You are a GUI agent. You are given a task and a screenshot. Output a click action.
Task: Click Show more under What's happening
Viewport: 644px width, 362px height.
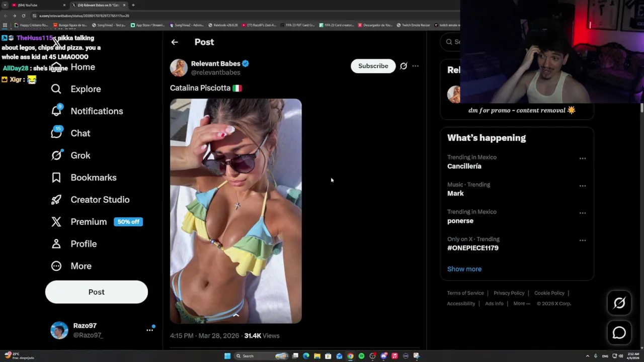click(464, 269)
